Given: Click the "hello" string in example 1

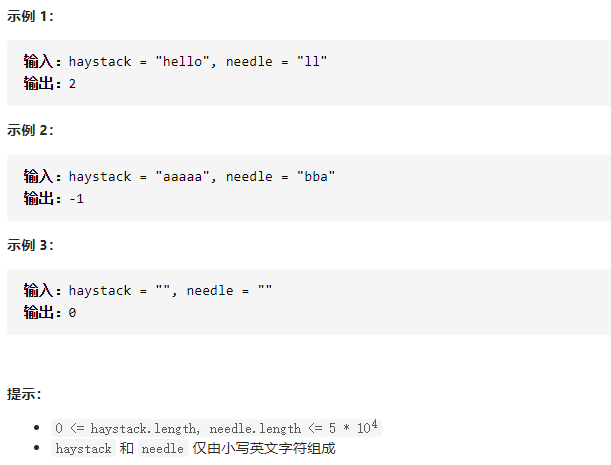Looking at the screenshot, I should [182, 62].
